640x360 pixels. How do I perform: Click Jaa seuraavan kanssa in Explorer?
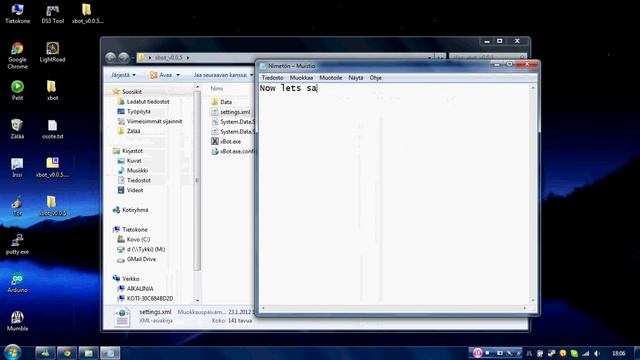(x=222, y=75)
